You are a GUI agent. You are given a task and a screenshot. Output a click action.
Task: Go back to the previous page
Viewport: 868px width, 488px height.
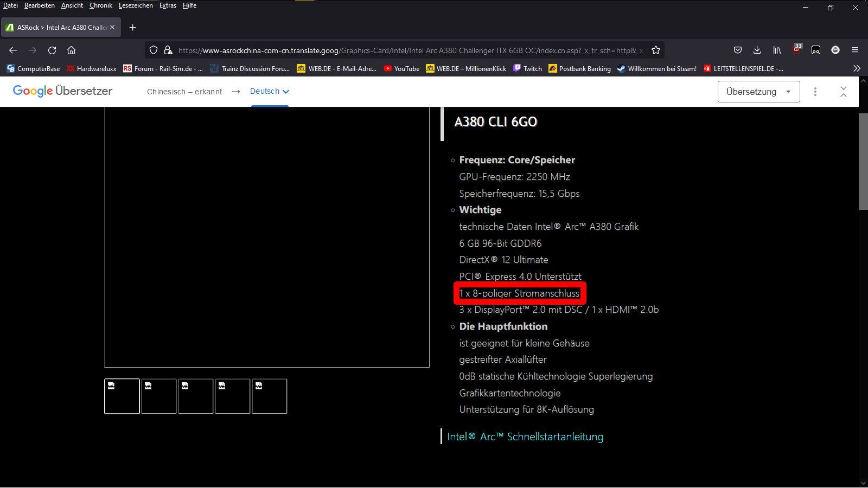[13, 50]
